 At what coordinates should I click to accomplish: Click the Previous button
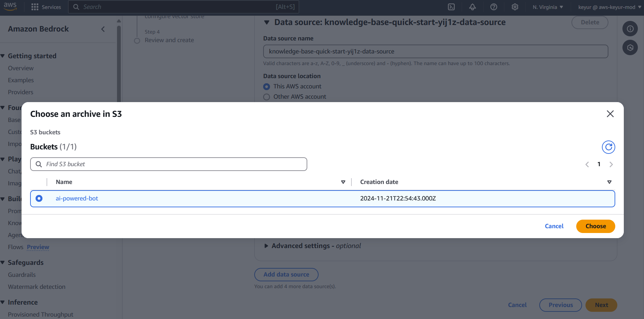(561, 305)
